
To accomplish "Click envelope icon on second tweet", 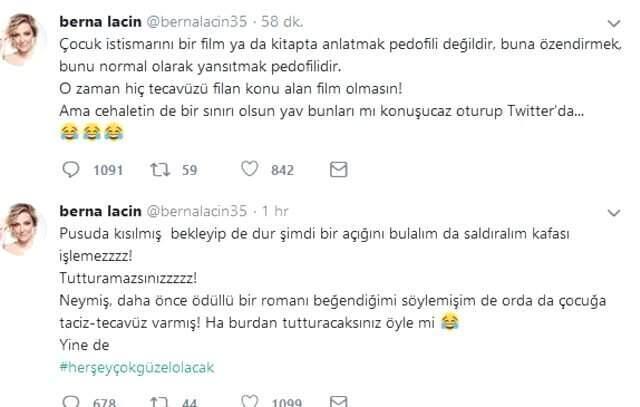I will point(337,400).
